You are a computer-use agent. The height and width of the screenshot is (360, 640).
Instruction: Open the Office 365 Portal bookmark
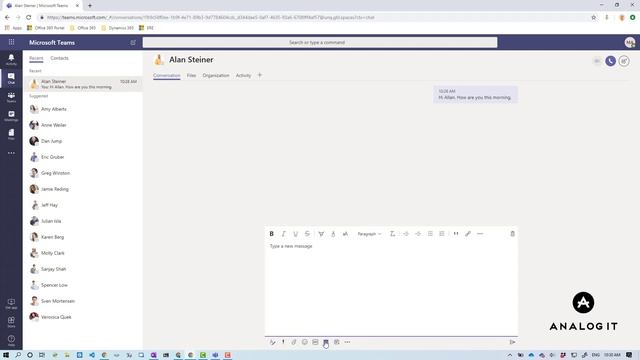(x=46, y=28)
